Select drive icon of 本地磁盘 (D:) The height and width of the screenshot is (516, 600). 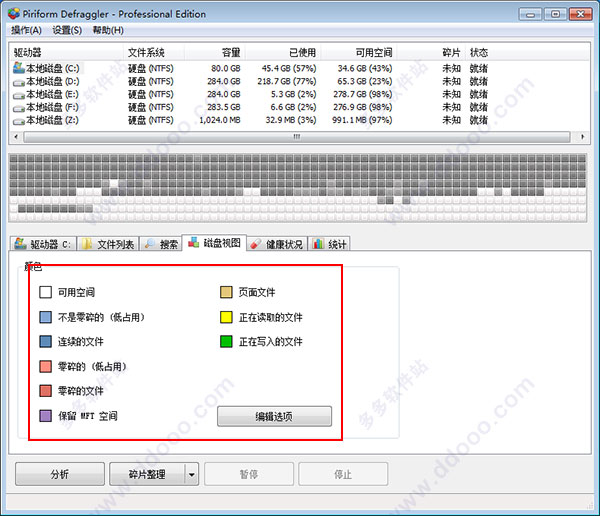click(x=19, y=82)
